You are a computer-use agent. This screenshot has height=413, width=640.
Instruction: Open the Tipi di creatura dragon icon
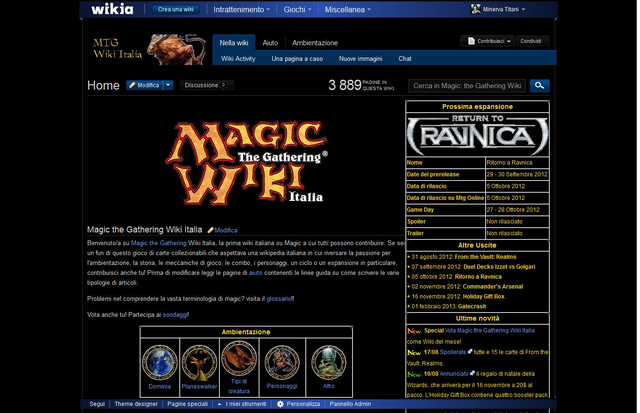pos(239,358)
